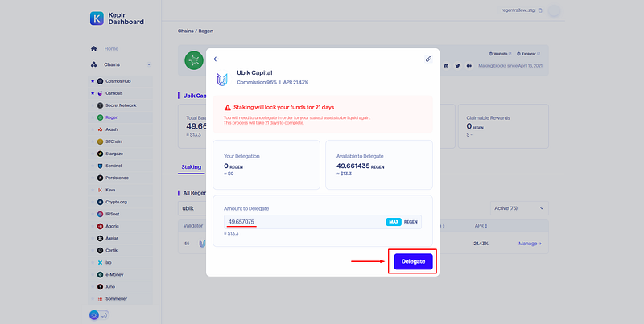Switch to light theme sun icon

(94, 315)
